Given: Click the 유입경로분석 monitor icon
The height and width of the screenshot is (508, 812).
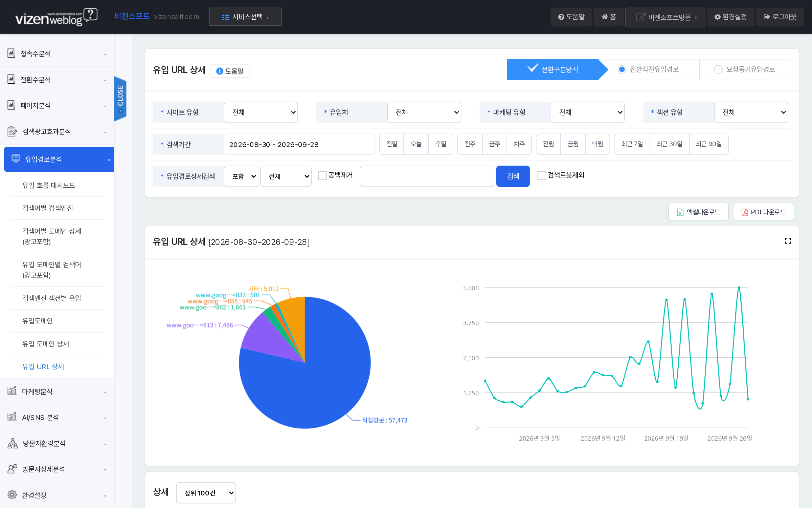Looking at the screenshot, I should point(16,158).
